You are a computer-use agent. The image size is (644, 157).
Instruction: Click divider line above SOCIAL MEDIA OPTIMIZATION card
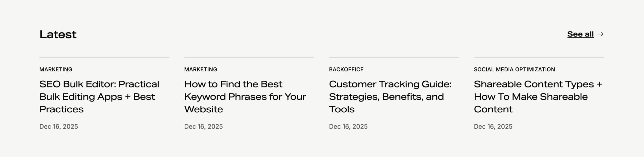coord(539,58)
